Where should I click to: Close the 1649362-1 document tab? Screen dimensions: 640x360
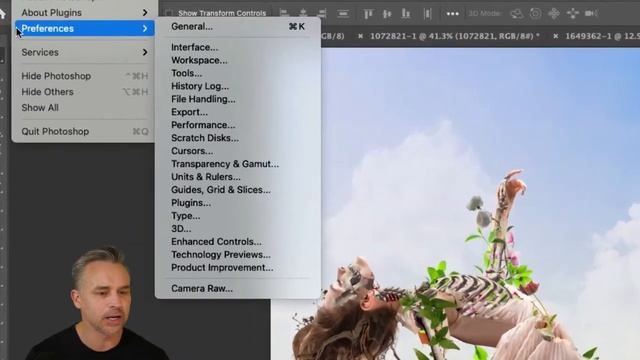(x=556, y=36)
